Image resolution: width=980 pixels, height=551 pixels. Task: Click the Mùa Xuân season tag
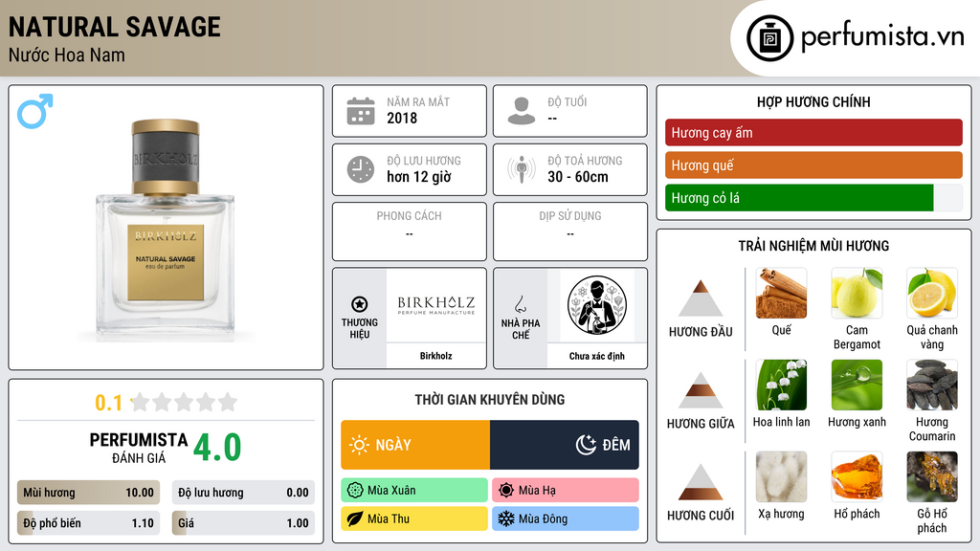(x=414, y=491)
